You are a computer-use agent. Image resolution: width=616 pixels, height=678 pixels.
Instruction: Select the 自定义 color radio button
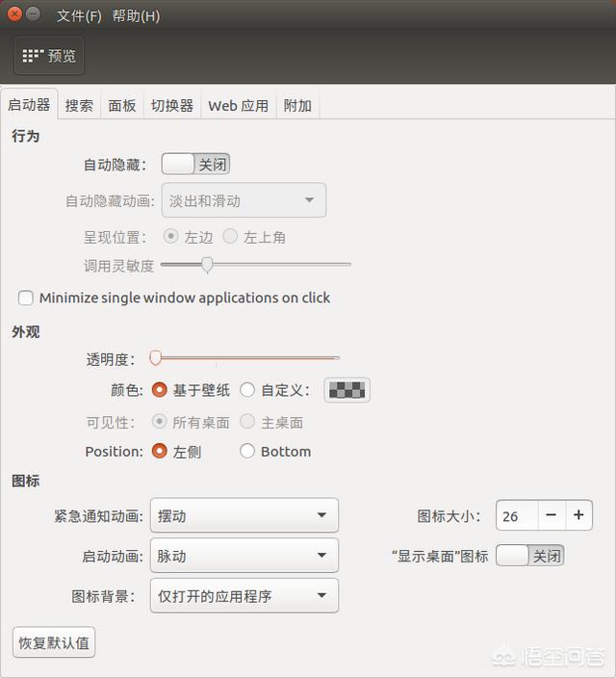(x=247, y=390)
